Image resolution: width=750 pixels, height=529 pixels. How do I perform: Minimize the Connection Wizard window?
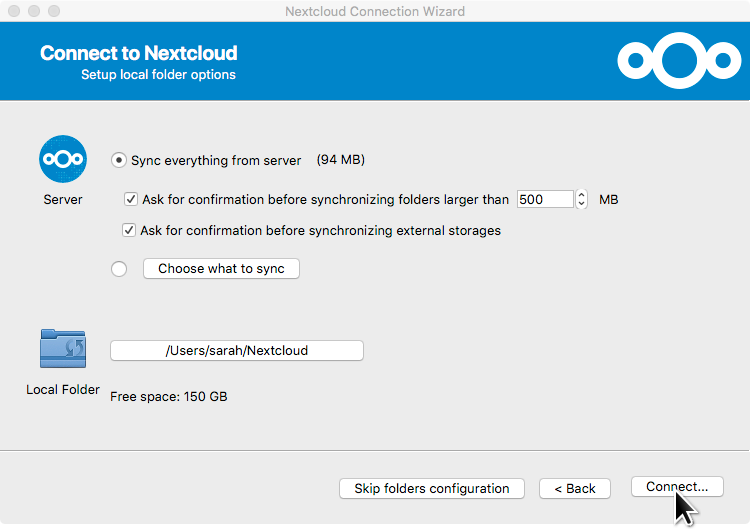pyautogui.click(x=34, y=11)
